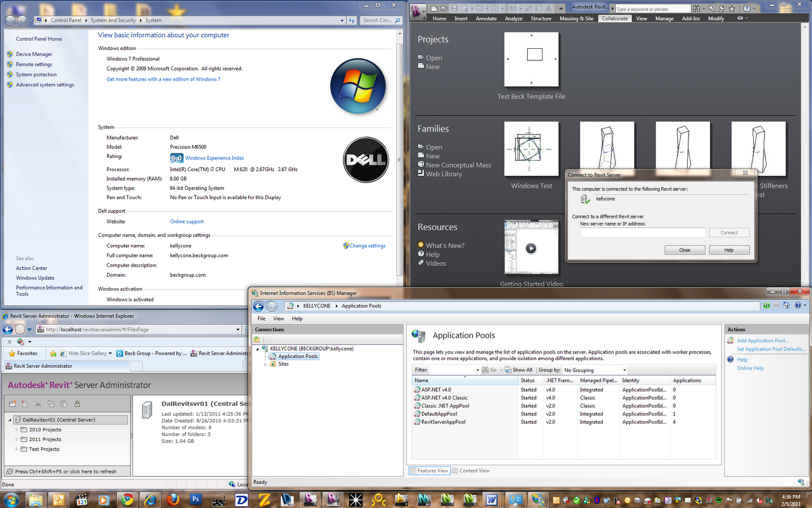
Task: Switch to the Manage ribbon tab in Revit
Action: pos(664,19)
